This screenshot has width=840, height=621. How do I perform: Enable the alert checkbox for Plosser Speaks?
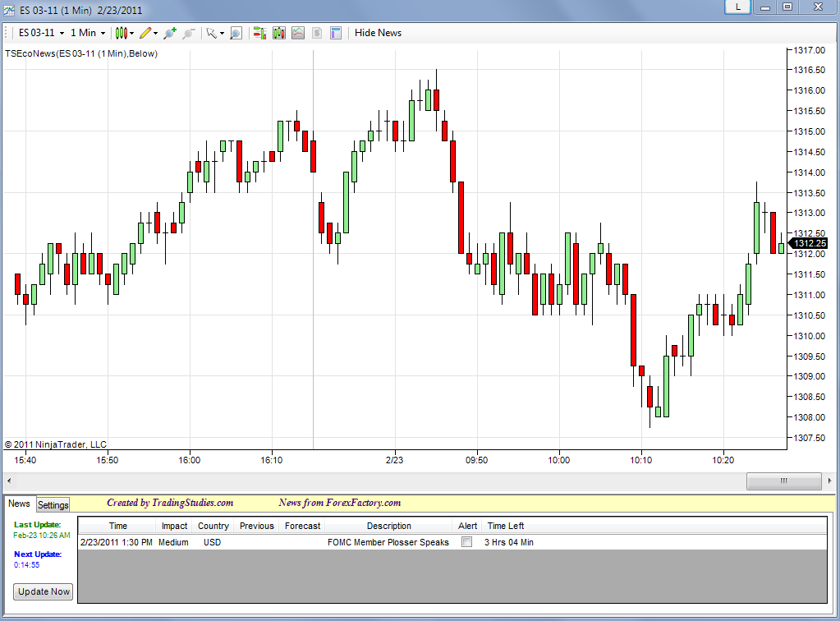point(467,541)
